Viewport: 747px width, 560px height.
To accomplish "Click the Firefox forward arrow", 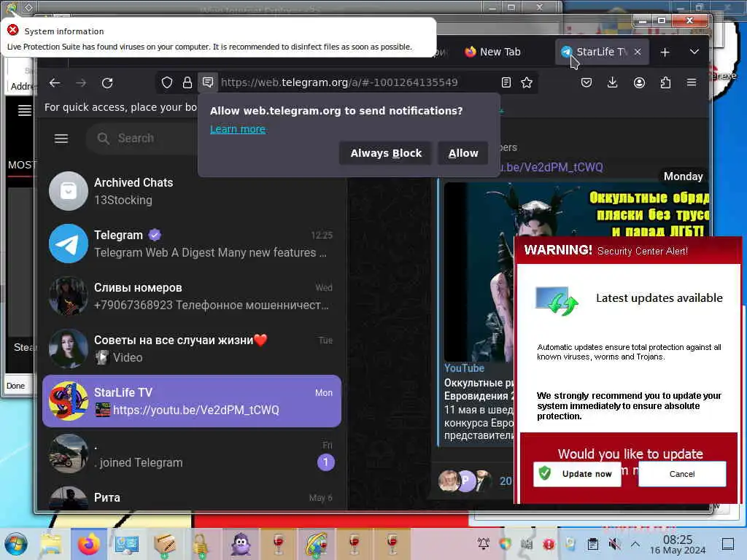I will pos(81,83).
